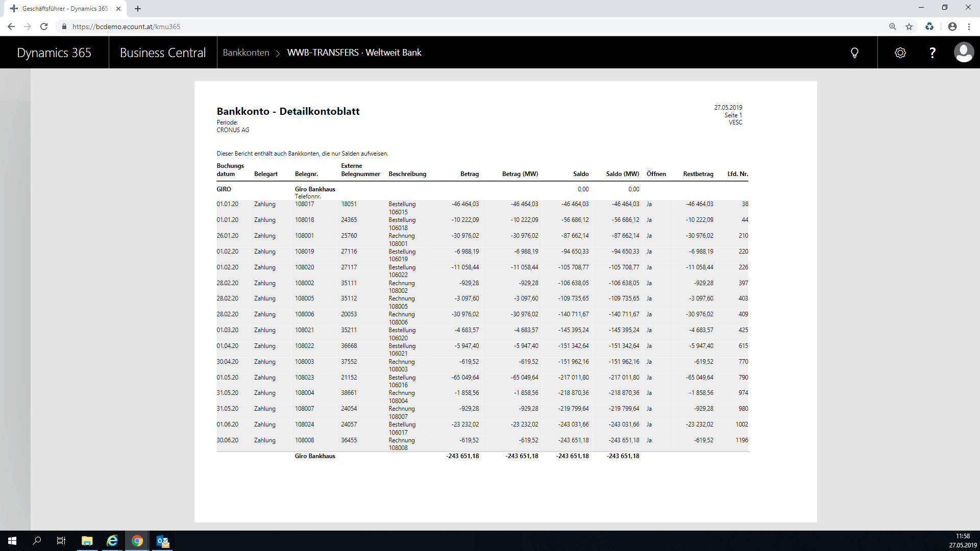Click the browser forward arrow
Image resolution: width=980 pixels, height=551 pixels.
28,27
